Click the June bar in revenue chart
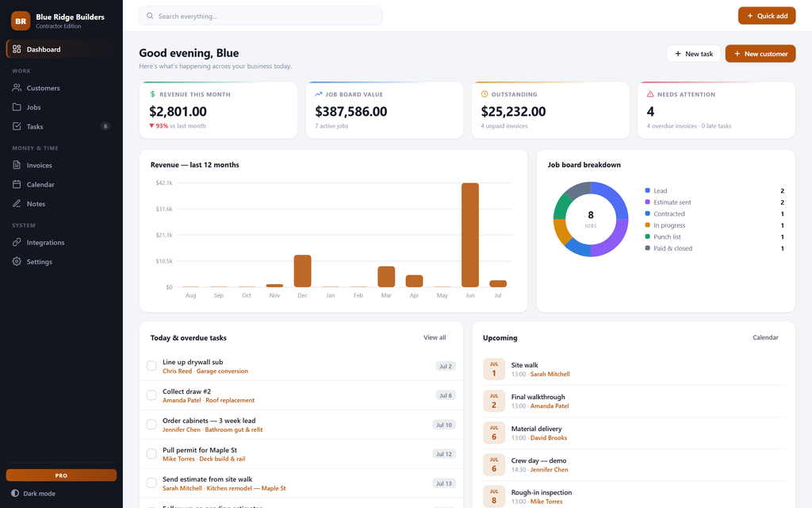Image resolution: width=812 pixels, height=508 pixels. [x=469, y=235]
